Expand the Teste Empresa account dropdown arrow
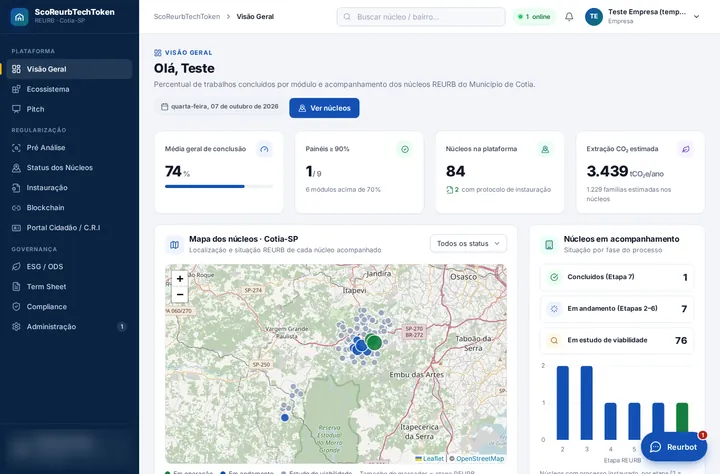The width and height of the screenshot is (720, 474). point(697,17)
